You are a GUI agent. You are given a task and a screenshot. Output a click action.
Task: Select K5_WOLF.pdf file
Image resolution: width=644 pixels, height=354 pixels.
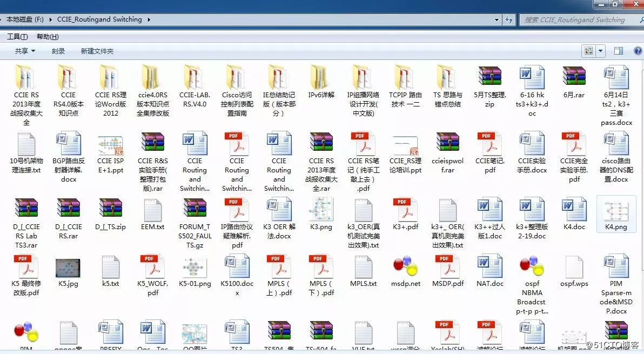[153, 276]
